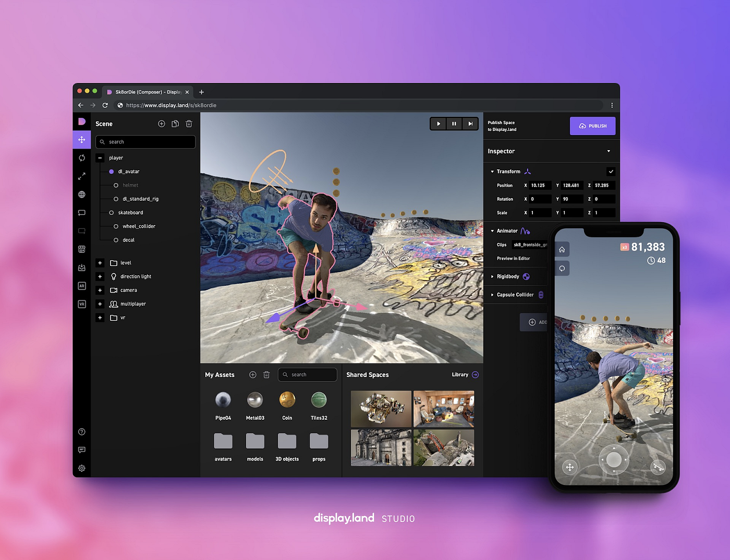Open the calendar grid icon in sidebar
This screenshot has height=560, width=730.
[82, 249]
